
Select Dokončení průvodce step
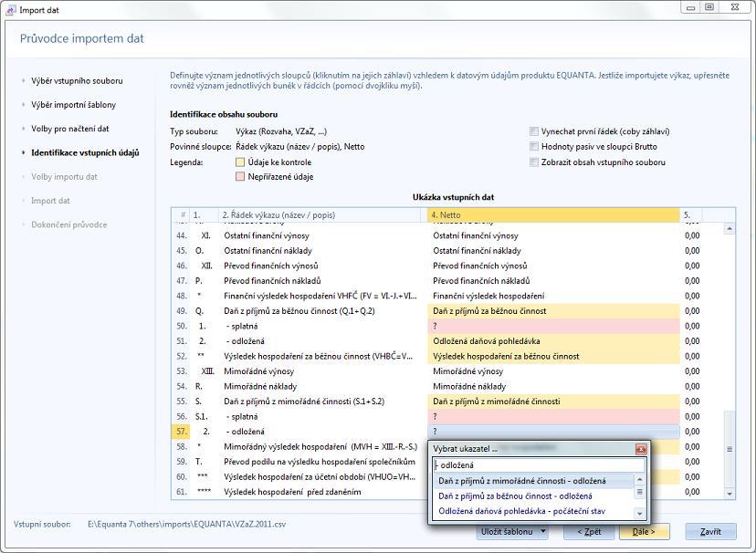tap(69, 224)
